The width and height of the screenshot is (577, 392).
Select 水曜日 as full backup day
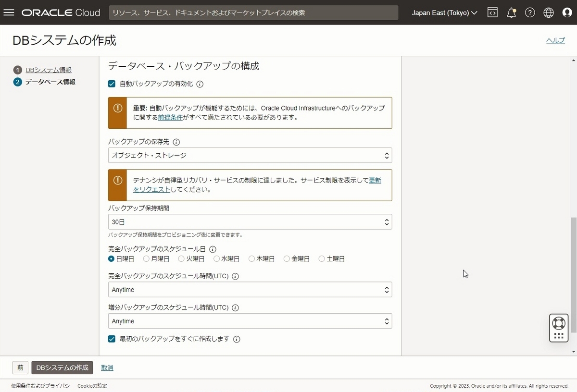click(x=216, y=258)
